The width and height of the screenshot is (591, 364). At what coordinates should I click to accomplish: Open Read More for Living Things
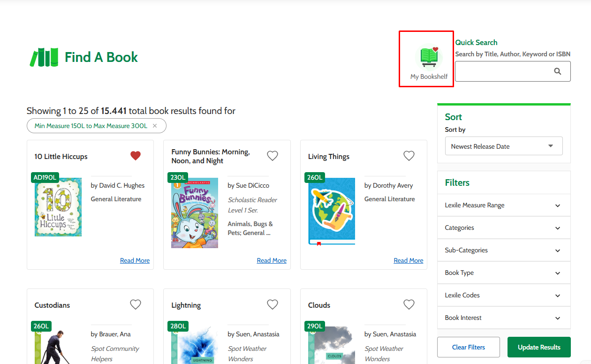408,260
